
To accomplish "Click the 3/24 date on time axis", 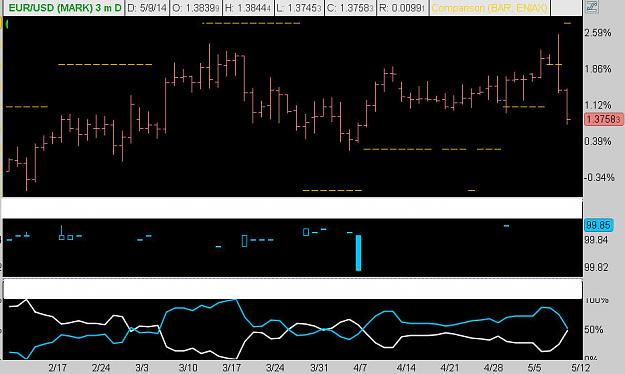I will point(275,367).
